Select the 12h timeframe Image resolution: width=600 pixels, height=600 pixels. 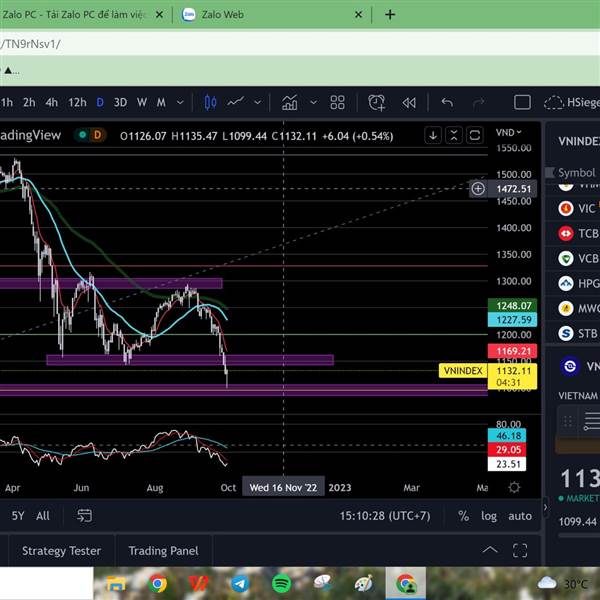click(77, 103)
